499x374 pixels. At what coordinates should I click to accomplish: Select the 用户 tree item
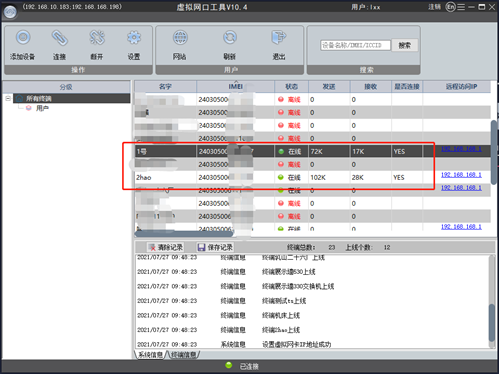click(x=42, y=108)
